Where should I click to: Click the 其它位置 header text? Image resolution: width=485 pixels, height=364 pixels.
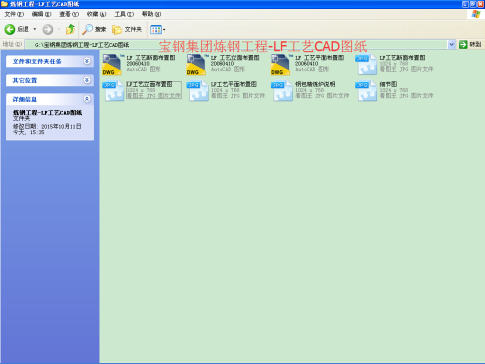(x=25, y=80)
